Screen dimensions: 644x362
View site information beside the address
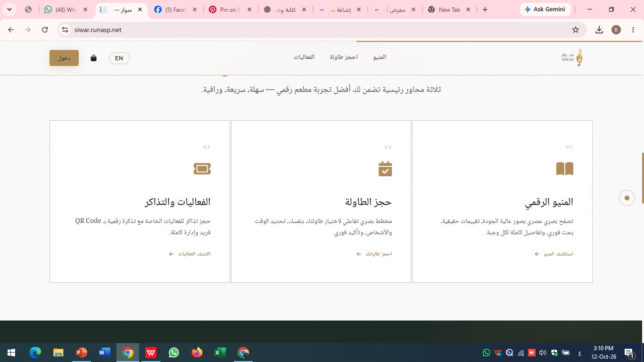66,30
